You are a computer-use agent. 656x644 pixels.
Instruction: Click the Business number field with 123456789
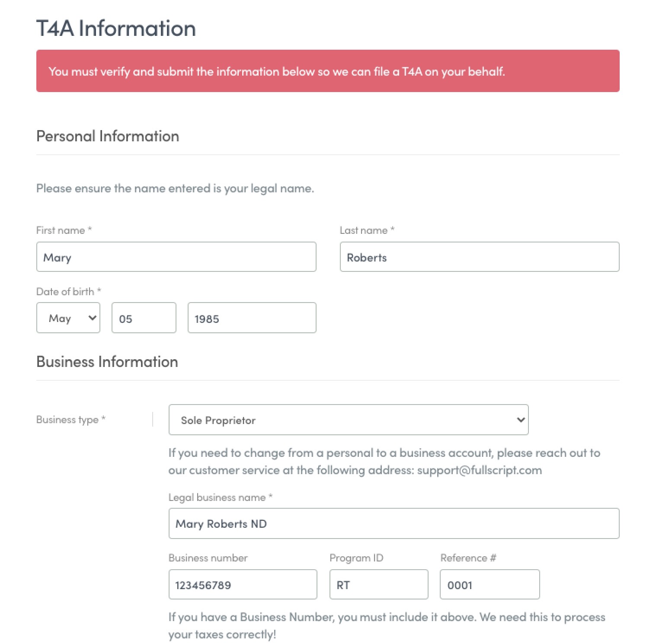(x=243, y=584)
